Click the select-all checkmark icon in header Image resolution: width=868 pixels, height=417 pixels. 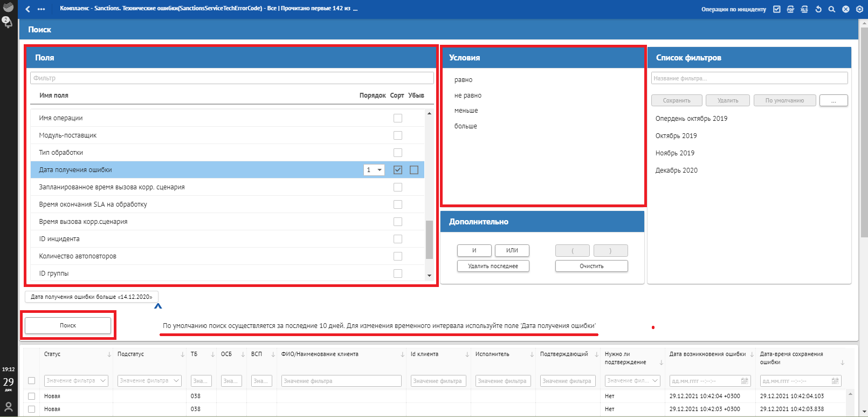[776, 9]
